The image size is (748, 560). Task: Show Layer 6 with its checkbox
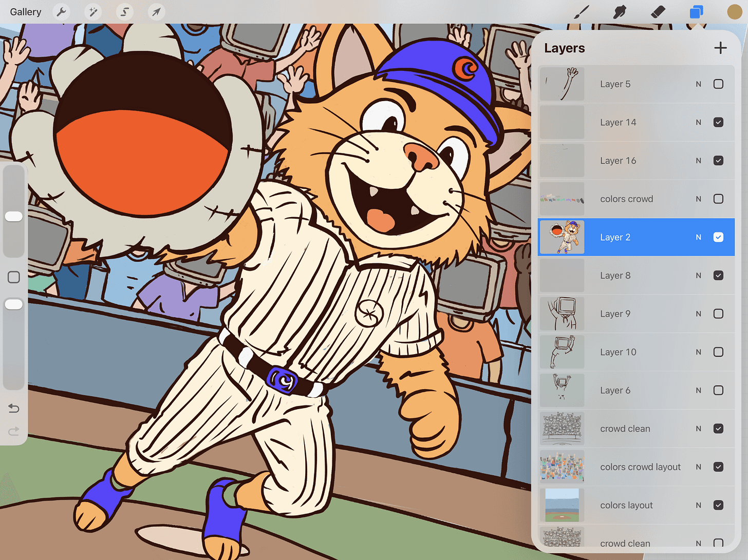[718, 391]
